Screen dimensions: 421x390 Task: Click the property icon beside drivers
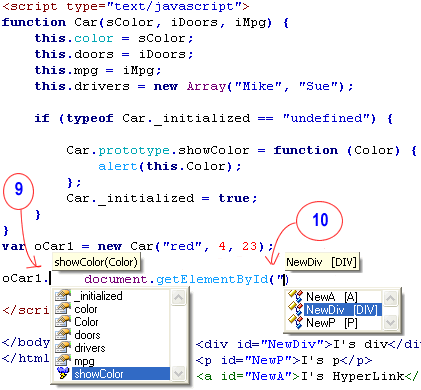click(63, 348)
